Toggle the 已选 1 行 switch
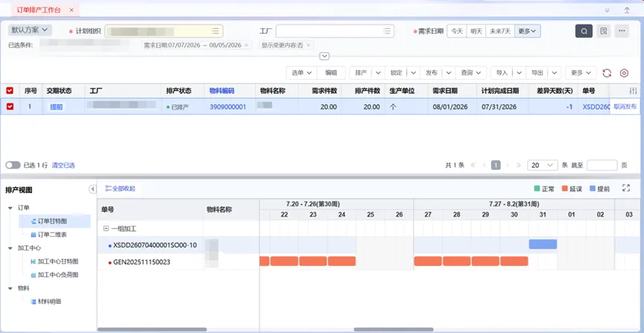 [13, 165]
